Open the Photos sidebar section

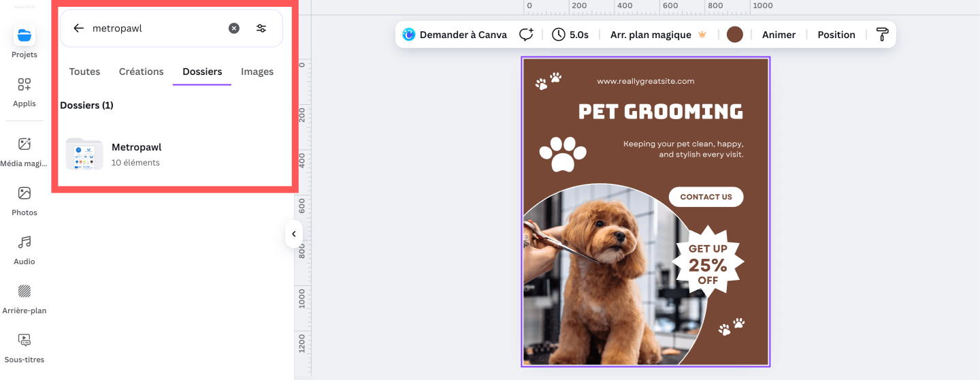[24, 201]
